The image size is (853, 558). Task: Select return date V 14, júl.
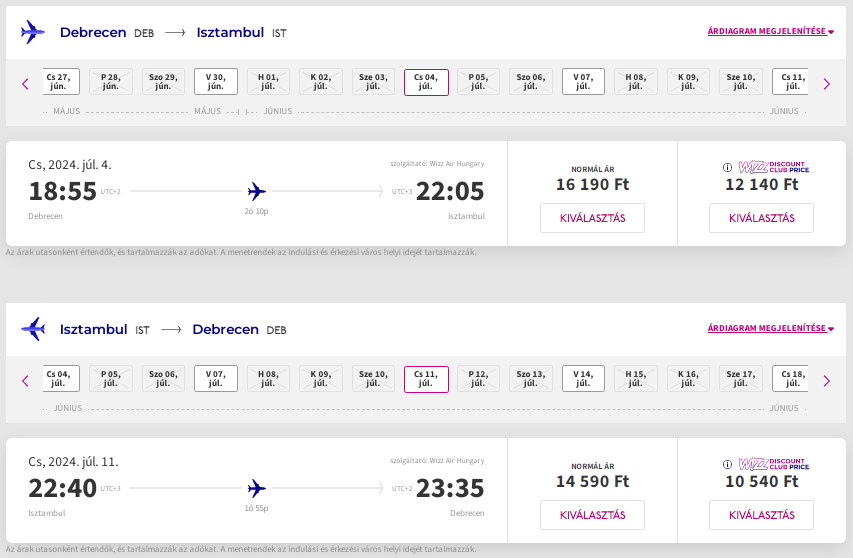583,379
